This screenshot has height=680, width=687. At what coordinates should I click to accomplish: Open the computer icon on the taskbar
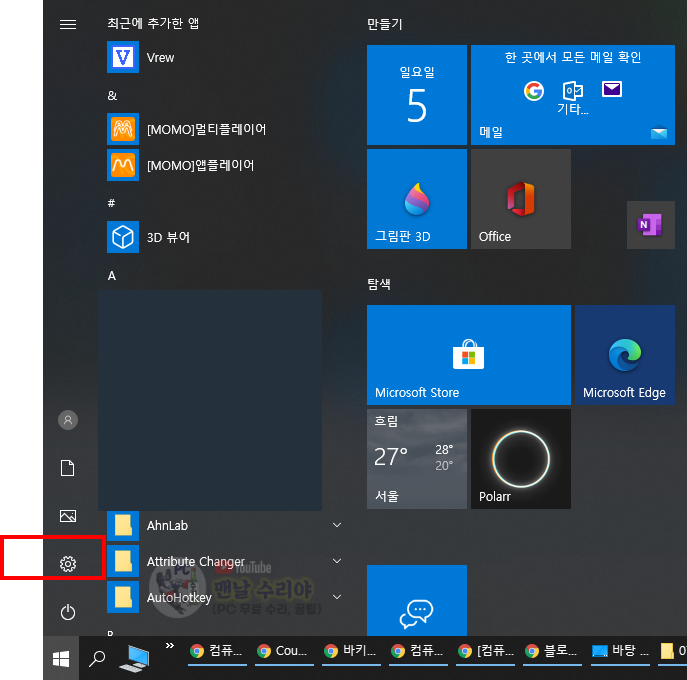[135, 659]
